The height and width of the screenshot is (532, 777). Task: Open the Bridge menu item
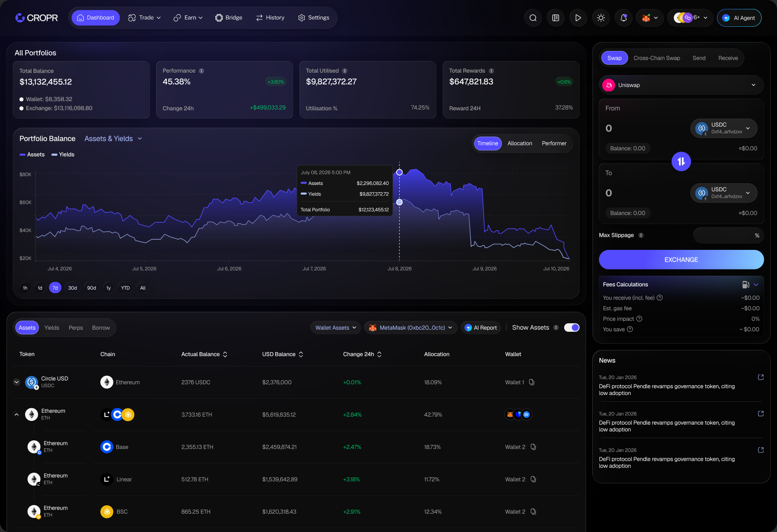pos(228,18)
